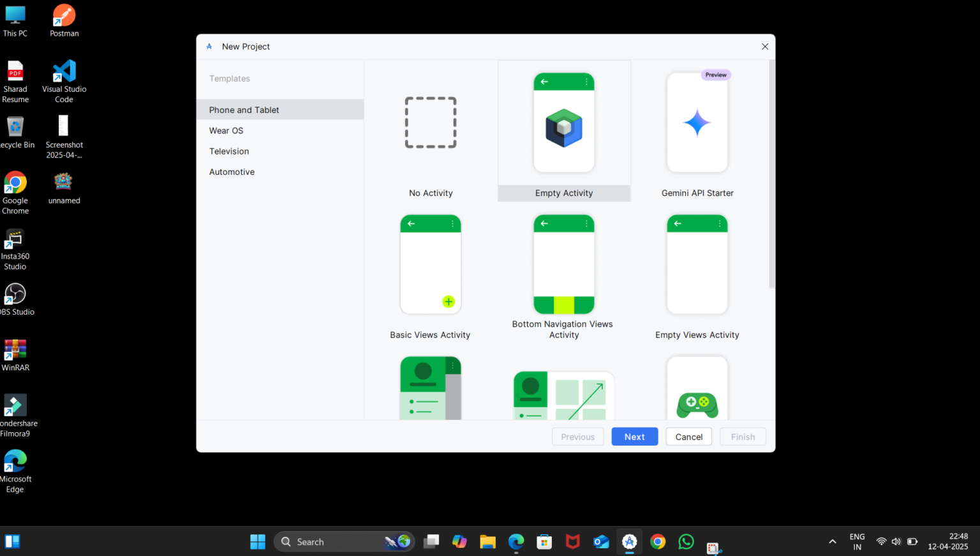
Task: Cancel the New Project wizard
Action: click(x=688, y=436)
